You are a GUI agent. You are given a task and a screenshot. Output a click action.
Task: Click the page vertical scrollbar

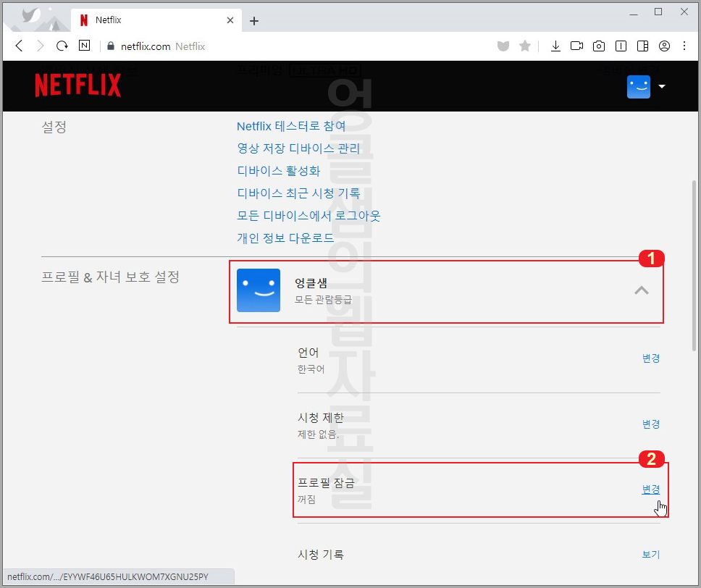[x=694, y=266]
